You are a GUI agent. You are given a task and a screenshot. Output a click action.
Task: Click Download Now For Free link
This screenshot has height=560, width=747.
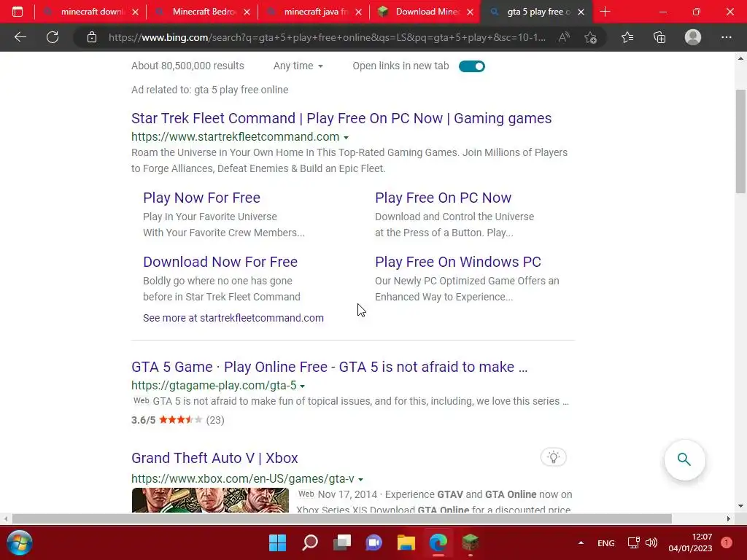coord(220,262)
